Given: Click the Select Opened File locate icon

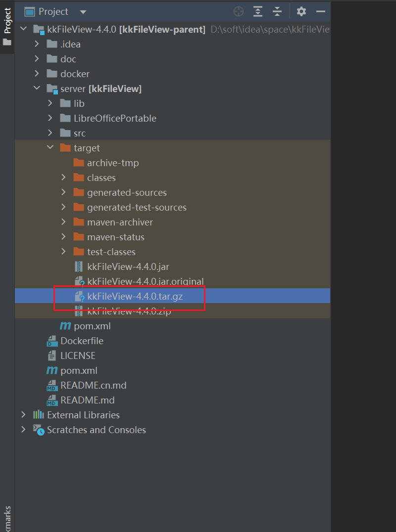Looking at the screenshot, I should click(x=239, y=11).
